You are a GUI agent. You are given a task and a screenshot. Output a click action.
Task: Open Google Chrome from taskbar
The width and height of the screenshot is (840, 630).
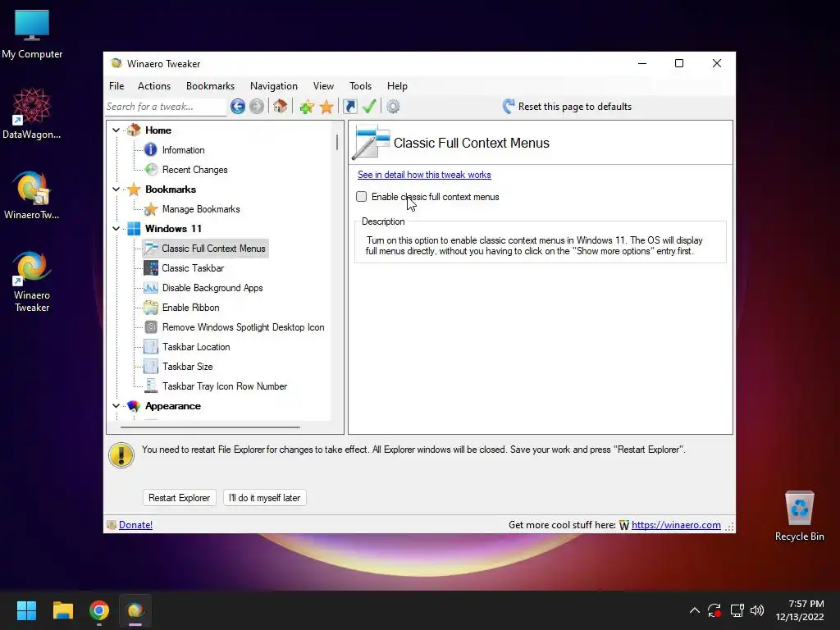(x=99, y=610)
